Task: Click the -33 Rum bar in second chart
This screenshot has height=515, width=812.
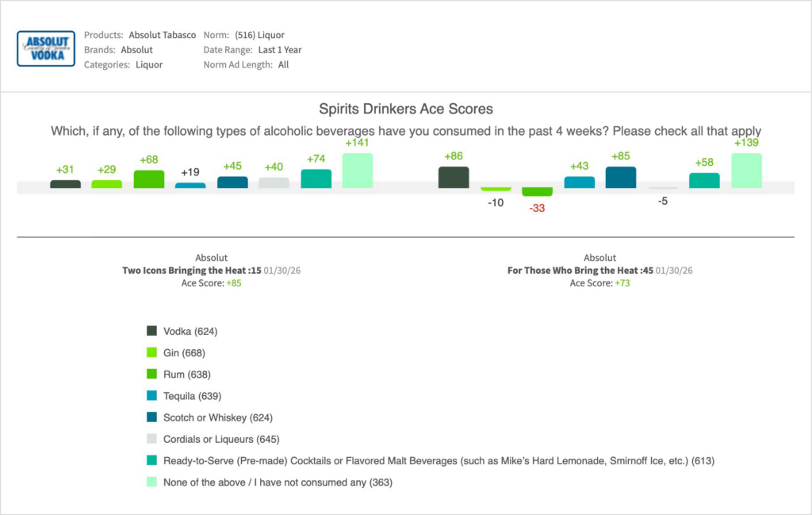Action: tap(537, 192)
